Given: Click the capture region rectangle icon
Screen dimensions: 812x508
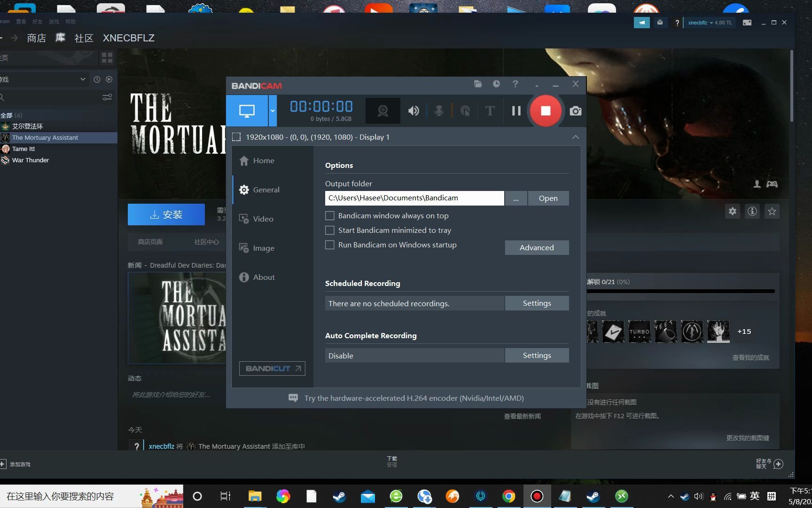Looking at the screenshot, I should click(236, 137).
